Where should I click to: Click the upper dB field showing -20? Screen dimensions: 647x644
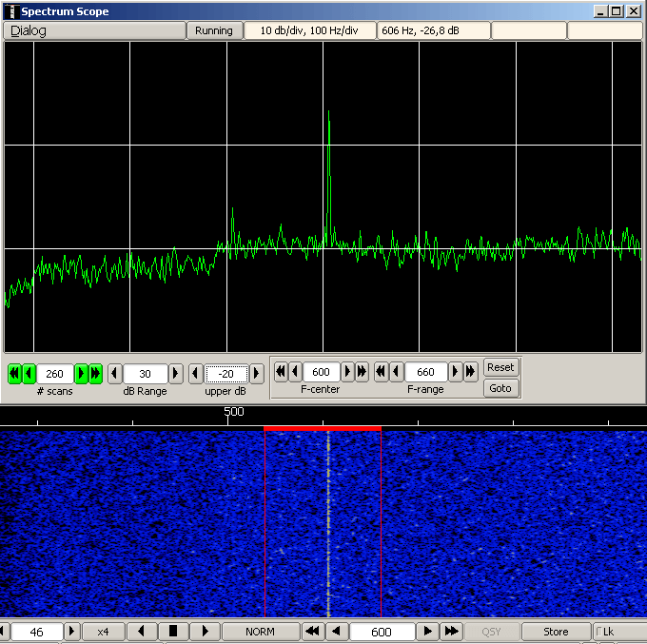(226, 374)
